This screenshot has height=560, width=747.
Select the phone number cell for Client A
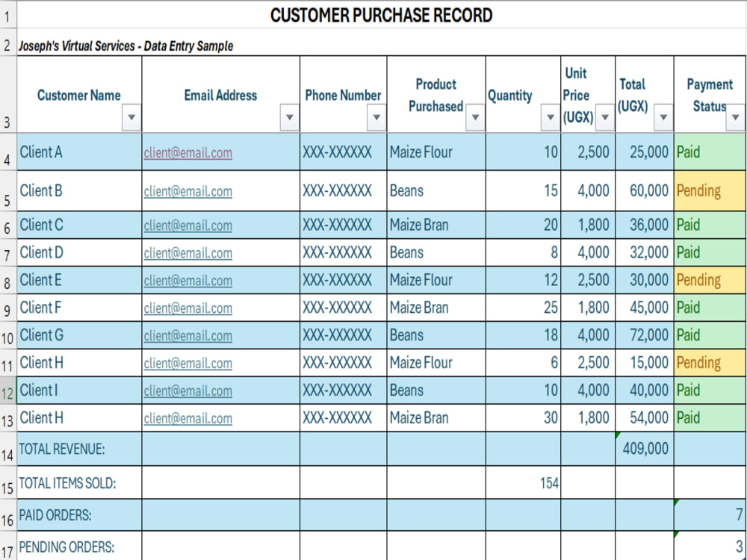pos(344,152)
